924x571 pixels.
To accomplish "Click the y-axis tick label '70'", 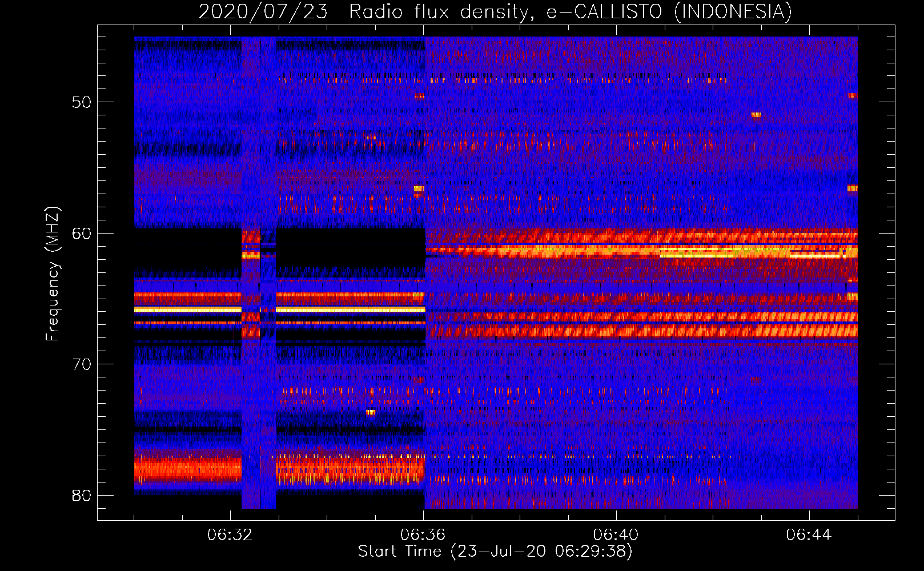I will coord(82,364).
